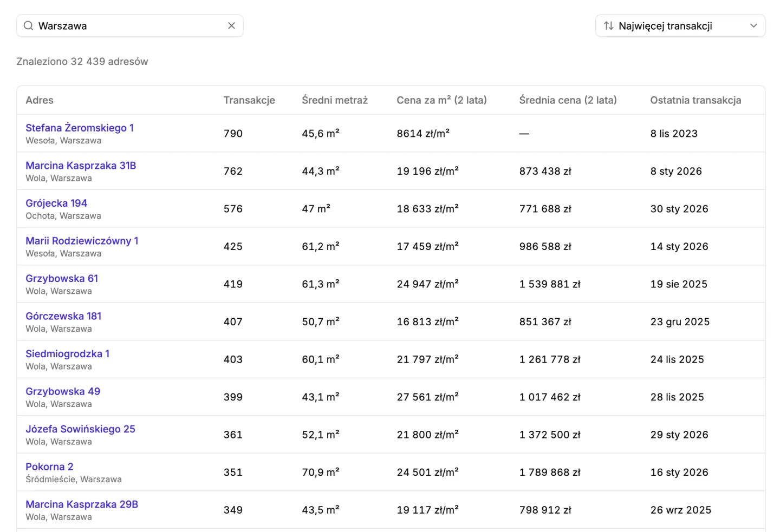Select the 8614 zł/m² price cell

[x=423, y=134]
